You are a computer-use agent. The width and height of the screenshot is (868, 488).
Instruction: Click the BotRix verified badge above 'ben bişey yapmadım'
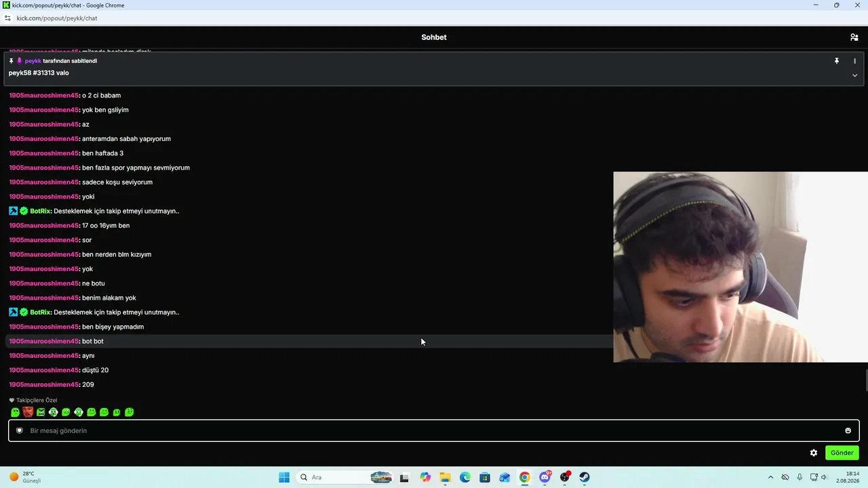click(24, 312)
